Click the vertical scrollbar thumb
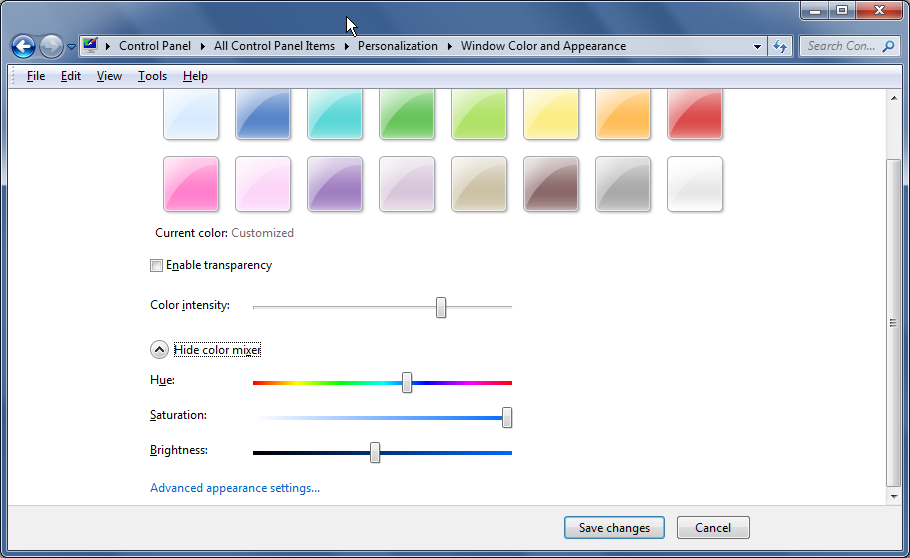This screenshot has height=558, width=910. 894,323
